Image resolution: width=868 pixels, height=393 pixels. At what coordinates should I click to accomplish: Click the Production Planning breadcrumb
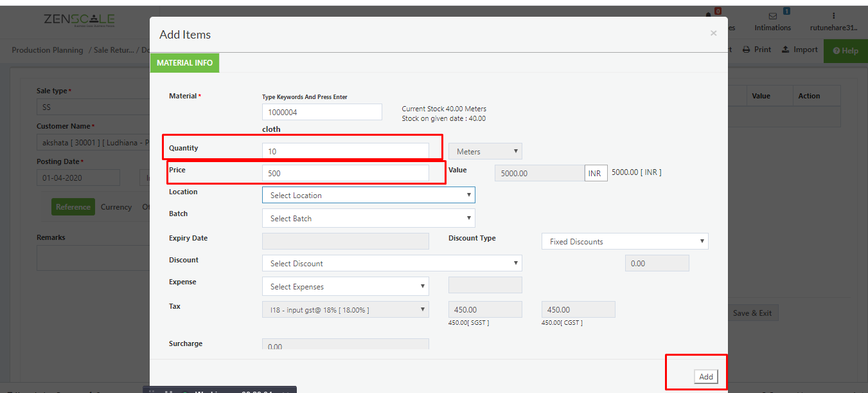48,50
